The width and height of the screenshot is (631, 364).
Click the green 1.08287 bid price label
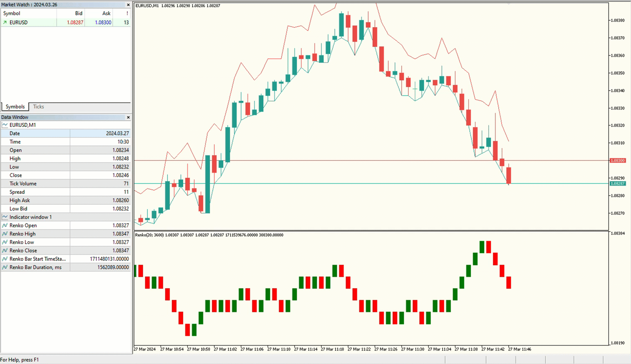(x=617, y=184)
